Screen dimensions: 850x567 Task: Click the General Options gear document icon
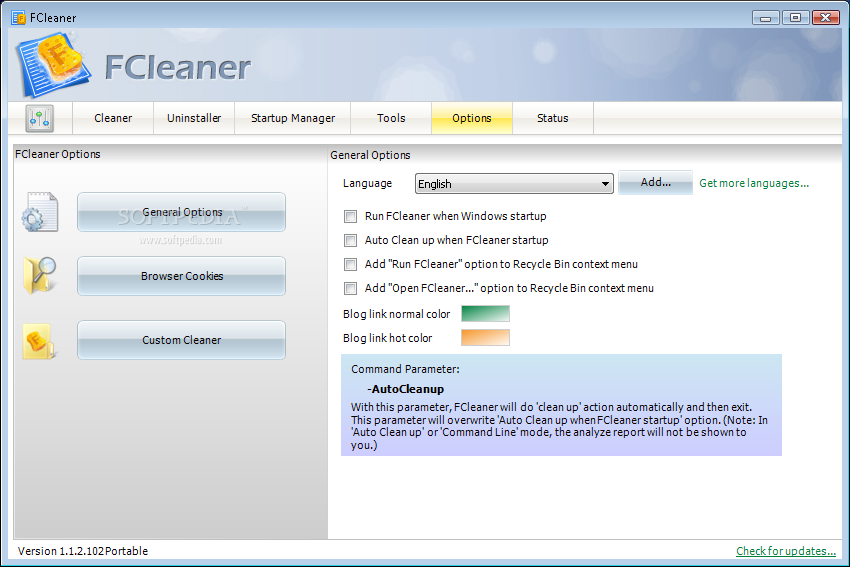(x=40, y=212)
